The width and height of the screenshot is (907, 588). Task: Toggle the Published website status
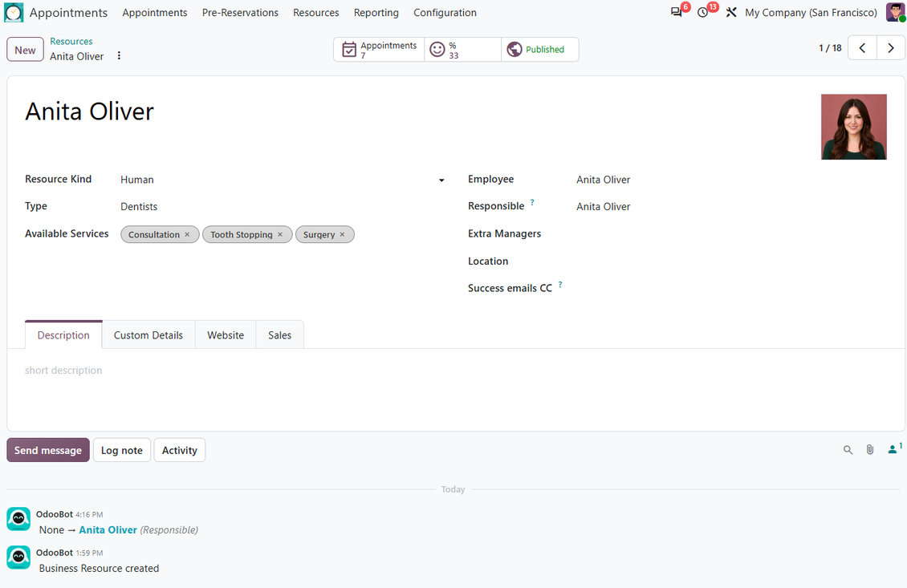click(x=539, y=50)
